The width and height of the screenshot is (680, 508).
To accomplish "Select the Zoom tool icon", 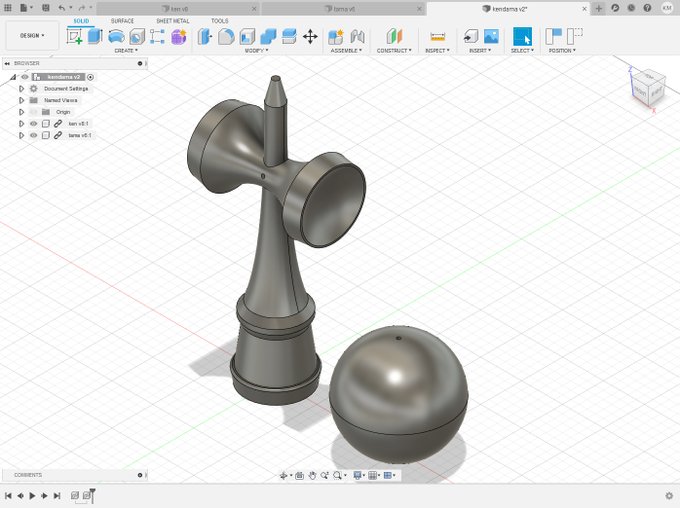I will tap(324, 476).
